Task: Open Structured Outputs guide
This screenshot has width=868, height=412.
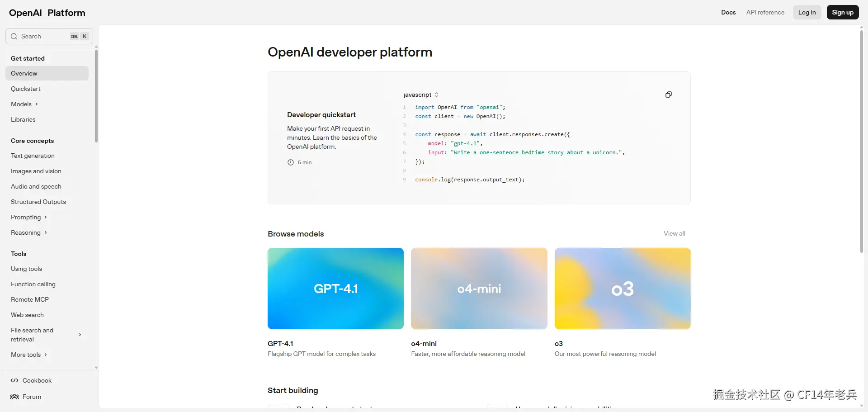Action: click(x=38, y=202)
